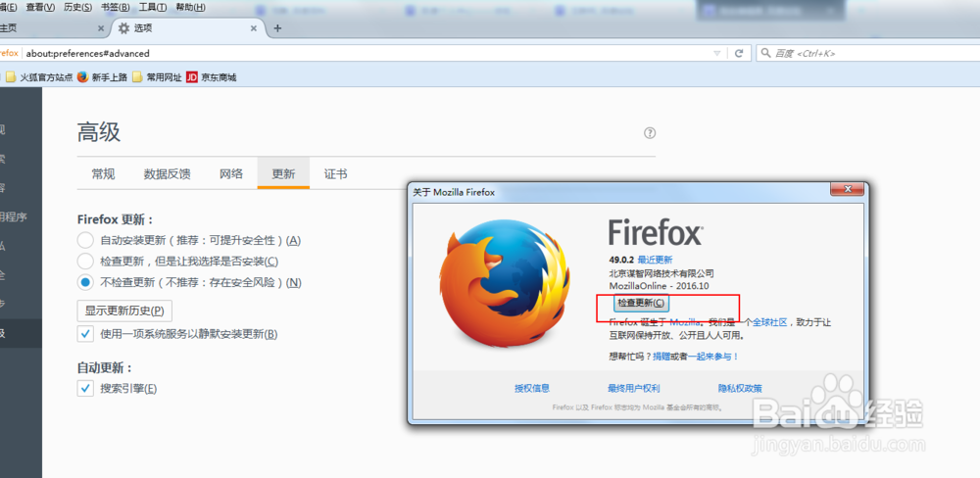Open the 全球社区 link

click(x=769, y=322)
